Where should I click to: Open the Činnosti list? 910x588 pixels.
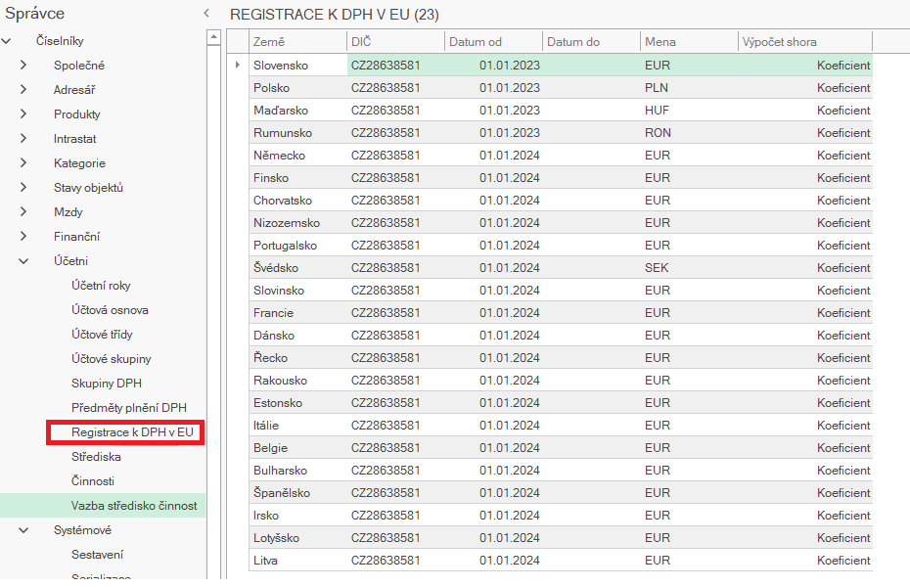point(93,481)
